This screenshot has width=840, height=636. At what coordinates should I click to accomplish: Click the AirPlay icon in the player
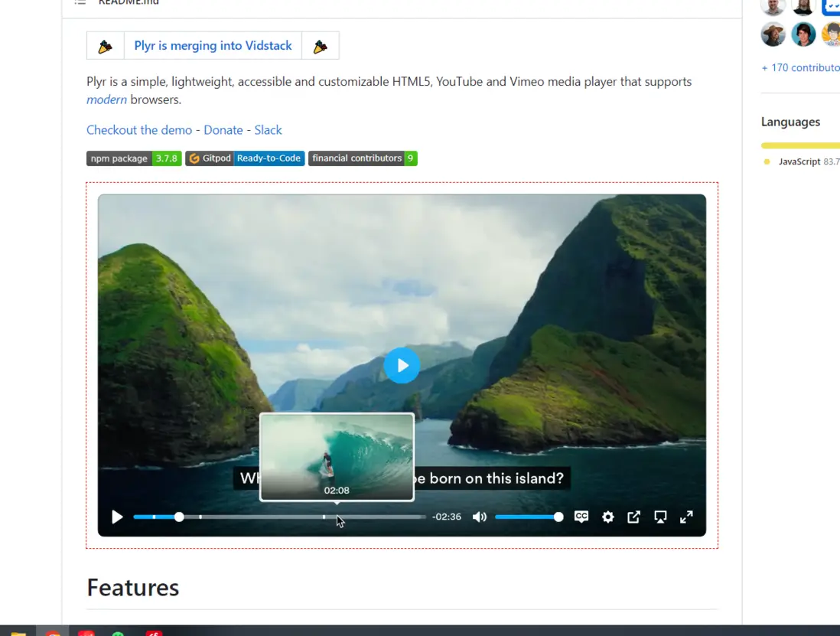pyautogui.click(x=660, y=517)
